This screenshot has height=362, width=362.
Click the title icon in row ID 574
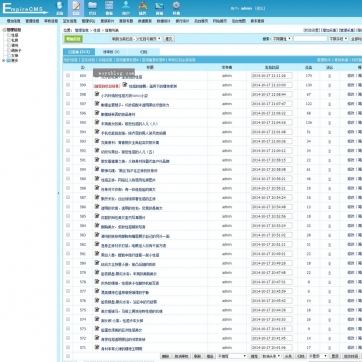(97, 319)
